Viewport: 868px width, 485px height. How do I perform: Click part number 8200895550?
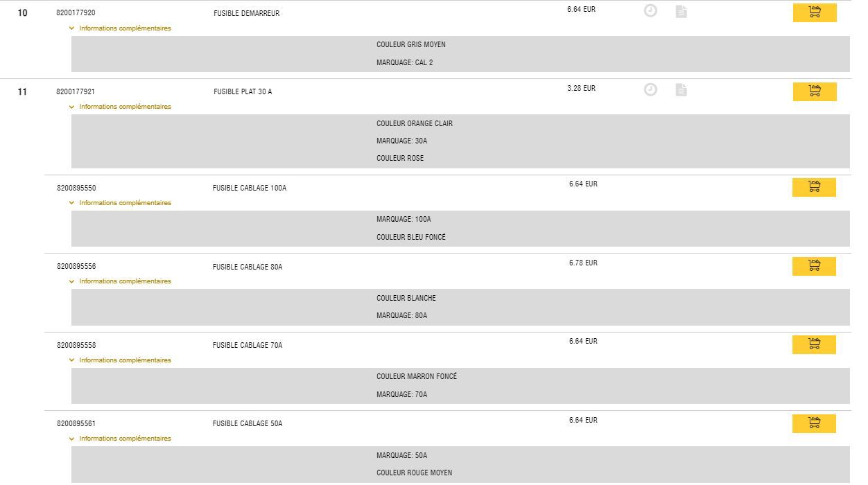coord(76,188)
